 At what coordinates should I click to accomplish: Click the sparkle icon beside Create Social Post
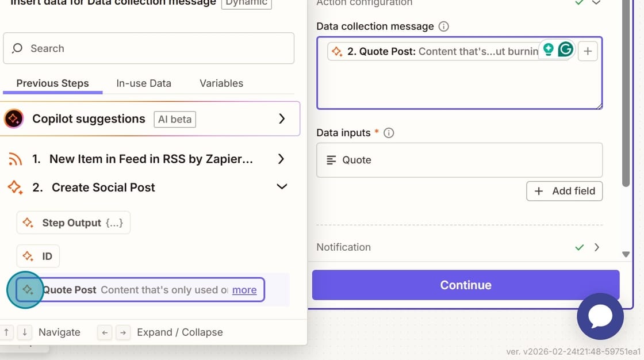16,187
